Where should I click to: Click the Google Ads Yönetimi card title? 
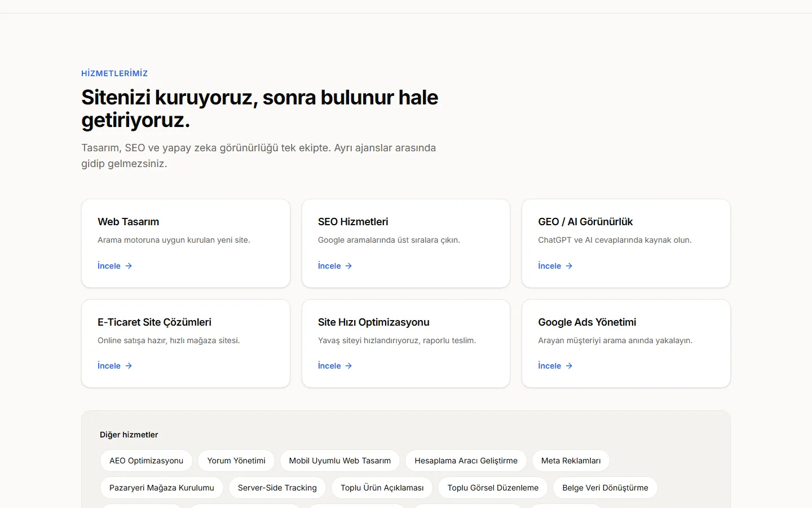[587, 322]
